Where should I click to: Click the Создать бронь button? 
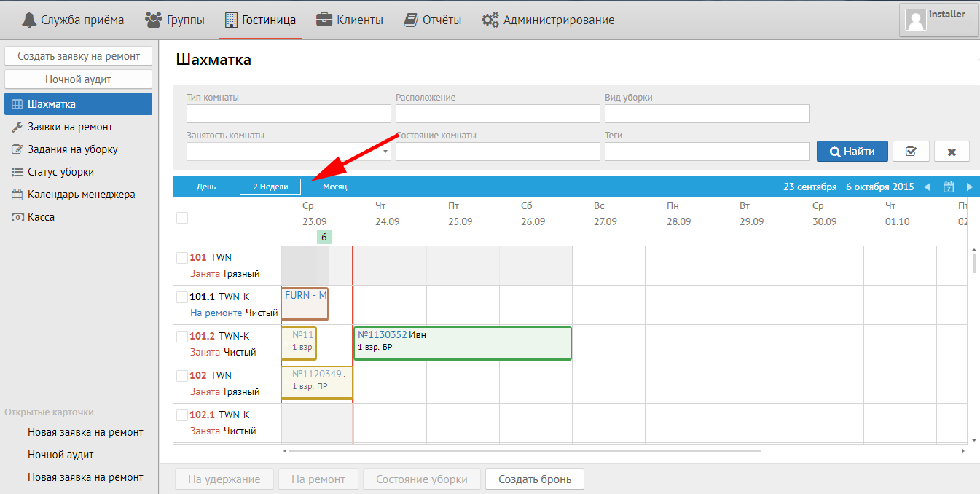tap(534, 479)
